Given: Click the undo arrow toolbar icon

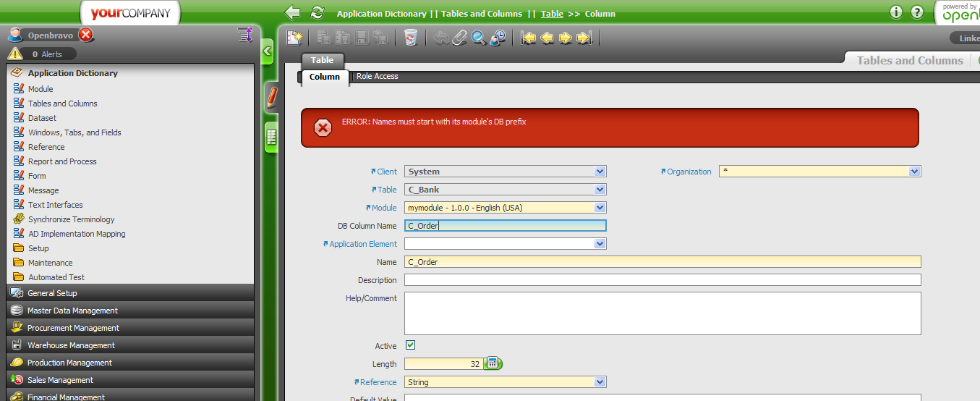Looking at the screenshot, I should point(441,38).
